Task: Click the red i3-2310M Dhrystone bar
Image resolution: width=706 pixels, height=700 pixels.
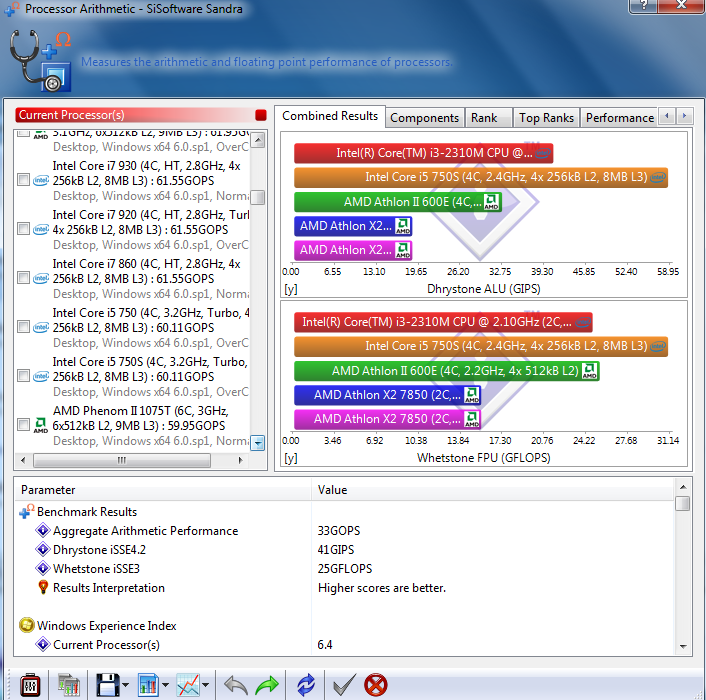Action: click(423, 153)
